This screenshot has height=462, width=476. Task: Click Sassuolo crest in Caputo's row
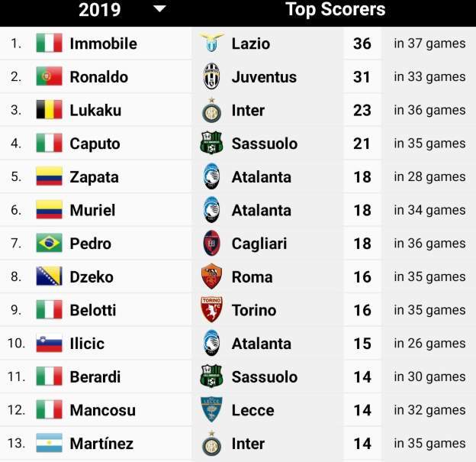[x=211, y=144]
